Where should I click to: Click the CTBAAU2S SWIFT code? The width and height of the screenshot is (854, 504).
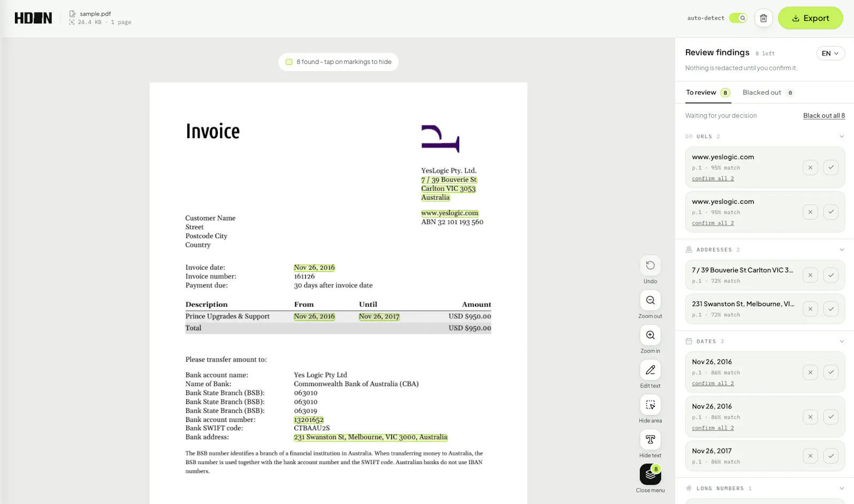tap(312, 428)
